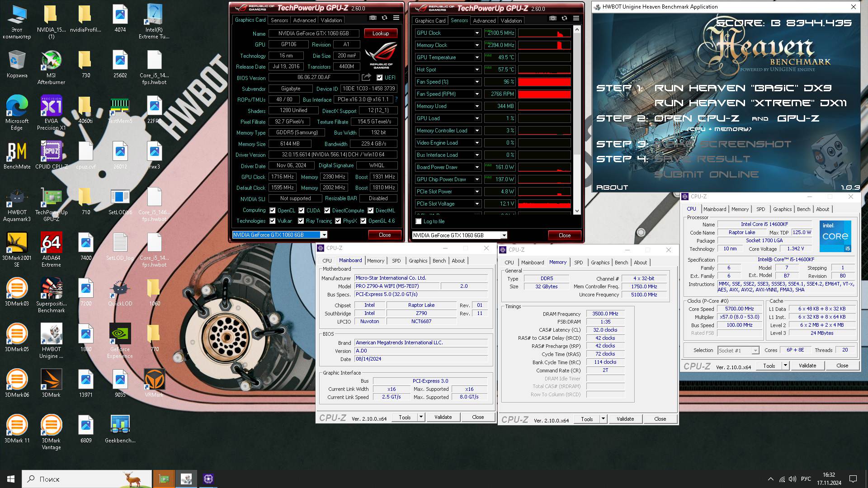Open Graphics tab in CPU-Z Memory window
868x488 pixels.
[x=600, y=263]
